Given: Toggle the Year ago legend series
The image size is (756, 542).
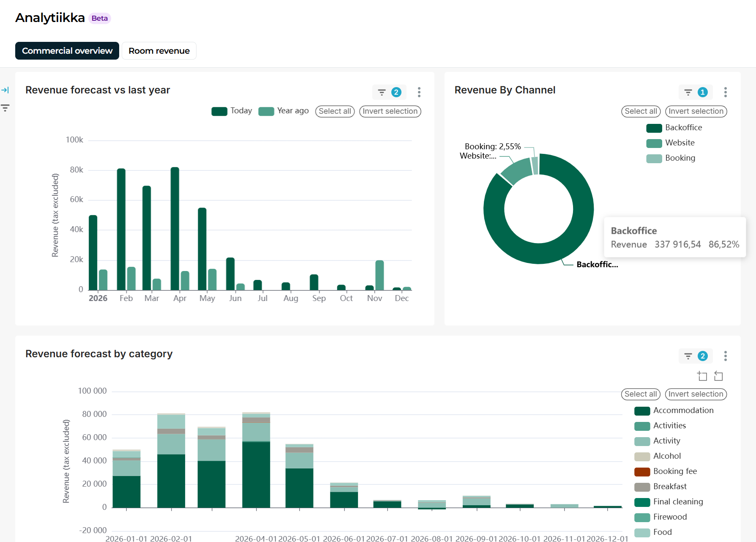Looking at the screenshot, I should [x=284, y=111].
